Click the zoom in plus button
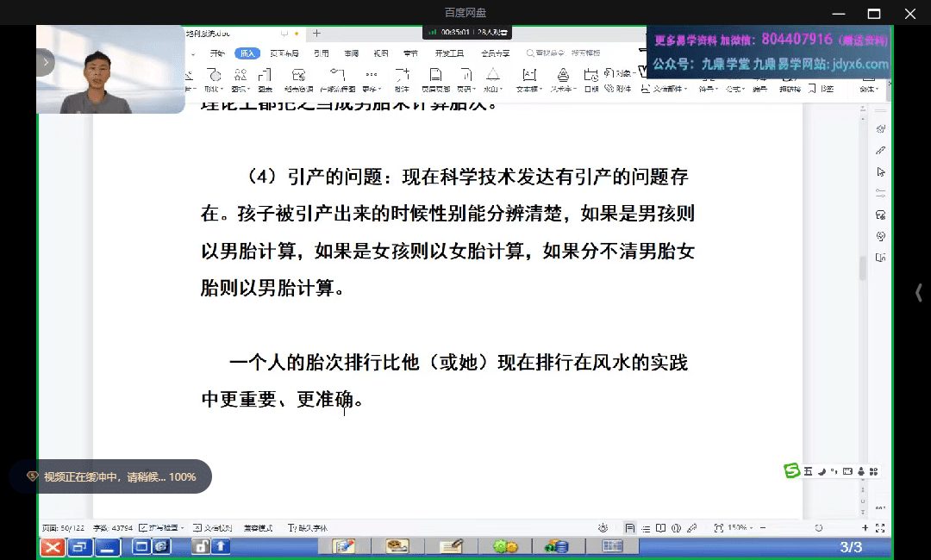 tap(865, 527)
